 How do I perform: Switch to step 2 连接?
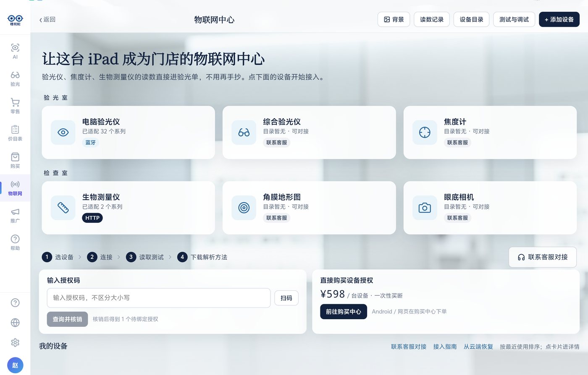pyautogui.click(x=100, y=257)
